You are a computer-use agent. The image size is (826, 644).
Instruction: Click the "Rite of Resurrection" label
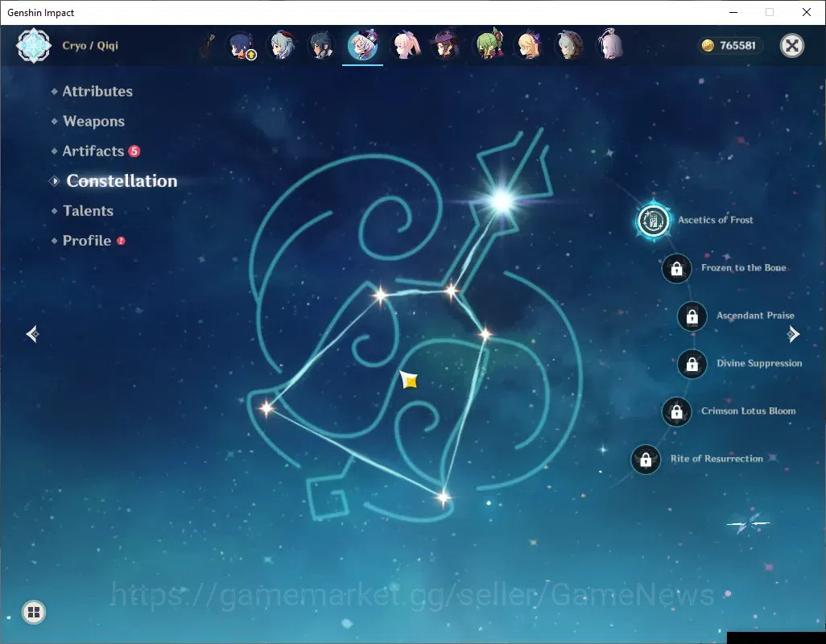(717, 459)
